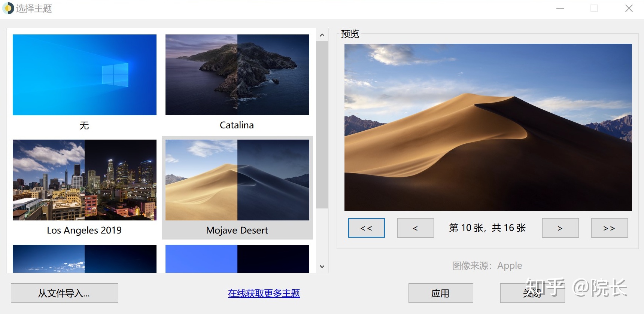Jump to first preview image with << button

(x=366, y=228)
